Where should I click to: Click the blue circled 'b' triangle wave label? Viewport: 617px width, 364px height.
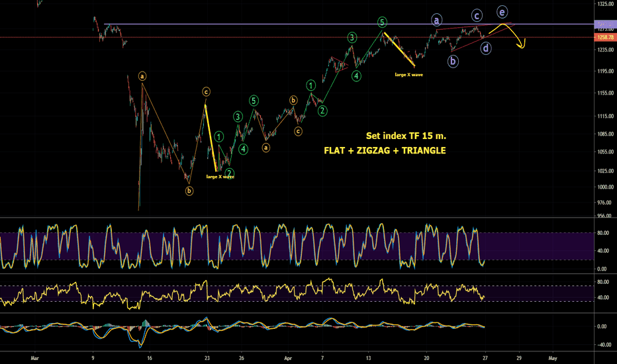click(x=453, y=62)
